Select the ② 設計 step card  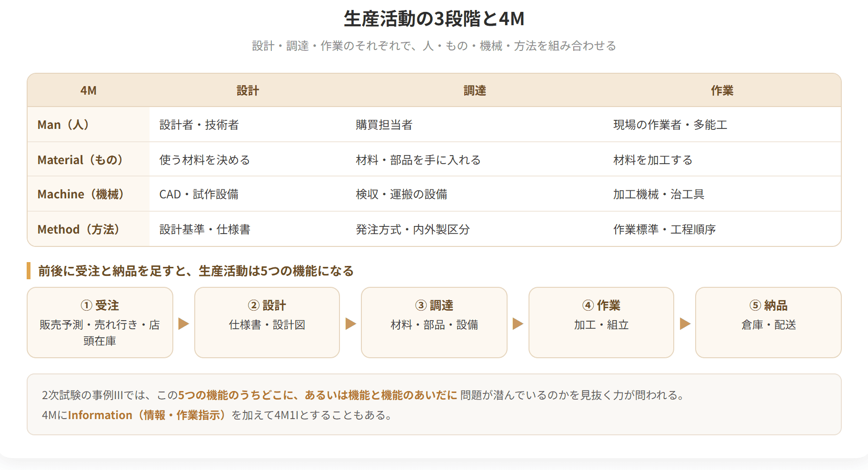(267, 323)
